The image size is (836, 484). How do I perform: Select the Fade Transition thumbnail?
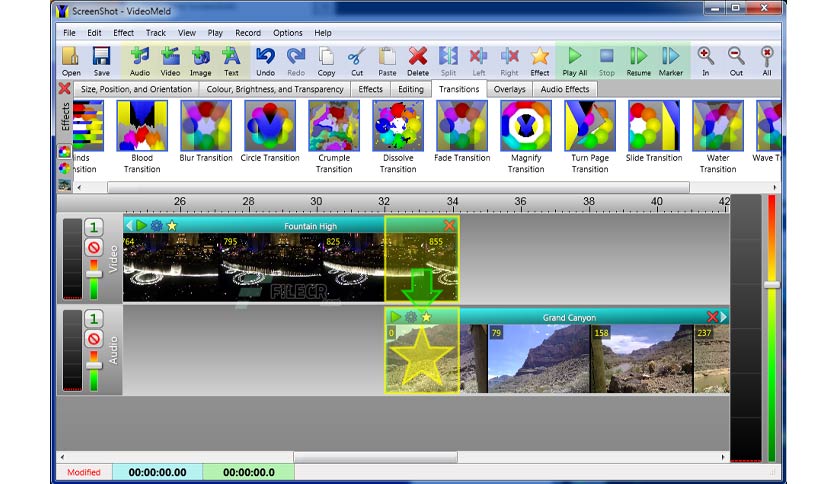pos(462,126)
